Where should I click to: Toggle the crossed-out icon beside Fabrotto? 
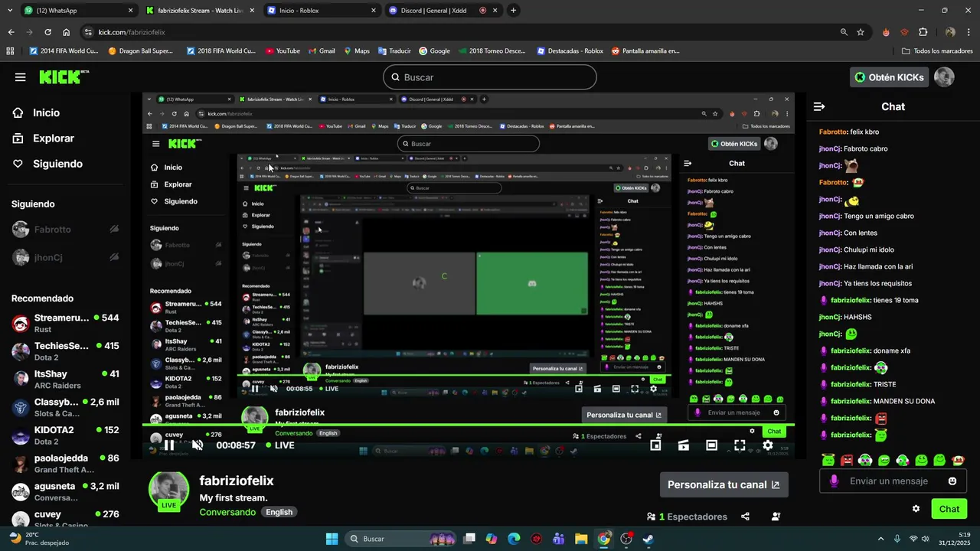pos(114,229)
